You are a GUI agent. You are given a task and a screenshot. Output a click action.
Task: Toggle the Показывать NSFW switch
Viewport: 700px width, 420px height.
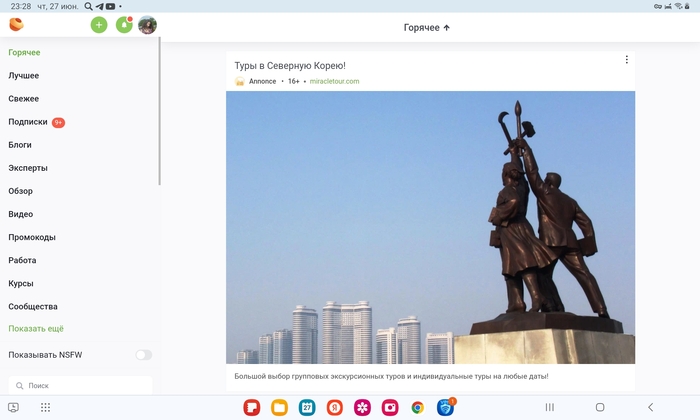[x=144, y=355]
